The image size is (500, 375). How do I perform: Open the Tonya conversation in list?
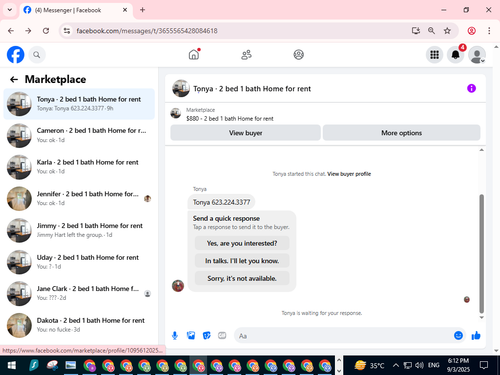79,104
